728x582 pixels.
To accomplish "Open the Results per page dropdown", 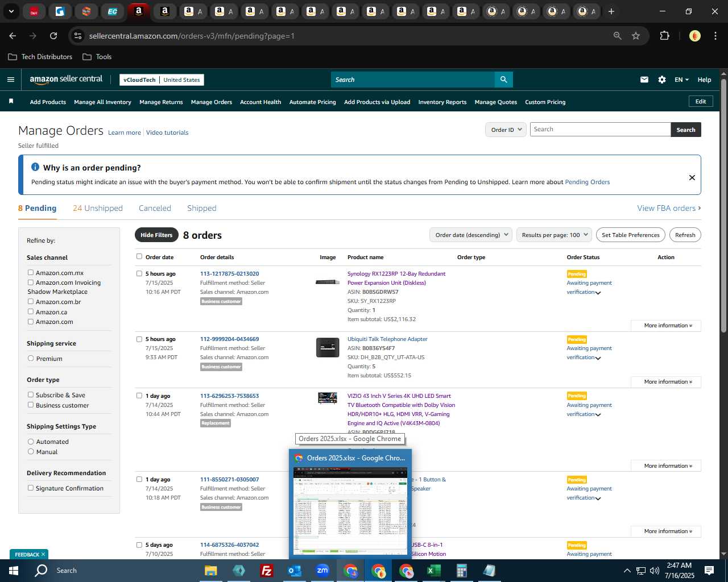I will pyautogui.click(x=555, y=235).
